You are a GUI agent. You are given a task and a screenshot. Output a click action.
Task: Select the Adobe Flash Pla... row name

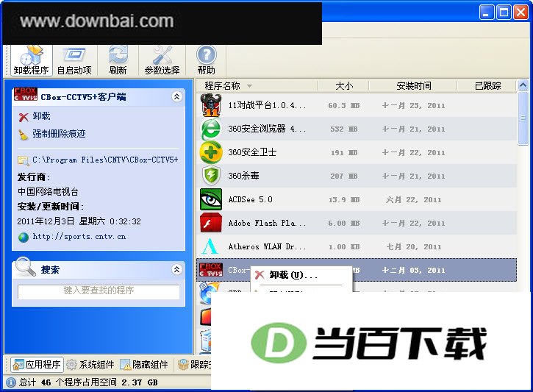pos(267,223)
